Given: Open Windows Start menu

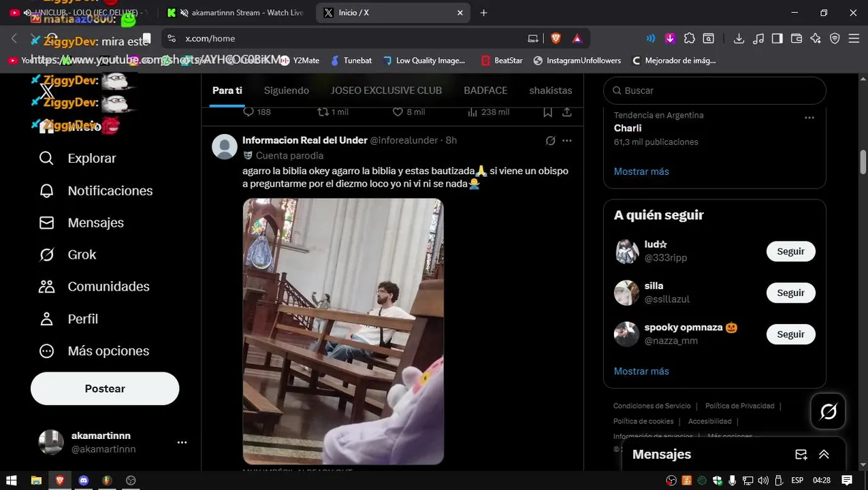Looking at the screenshot, I should [x=12, y=480].
